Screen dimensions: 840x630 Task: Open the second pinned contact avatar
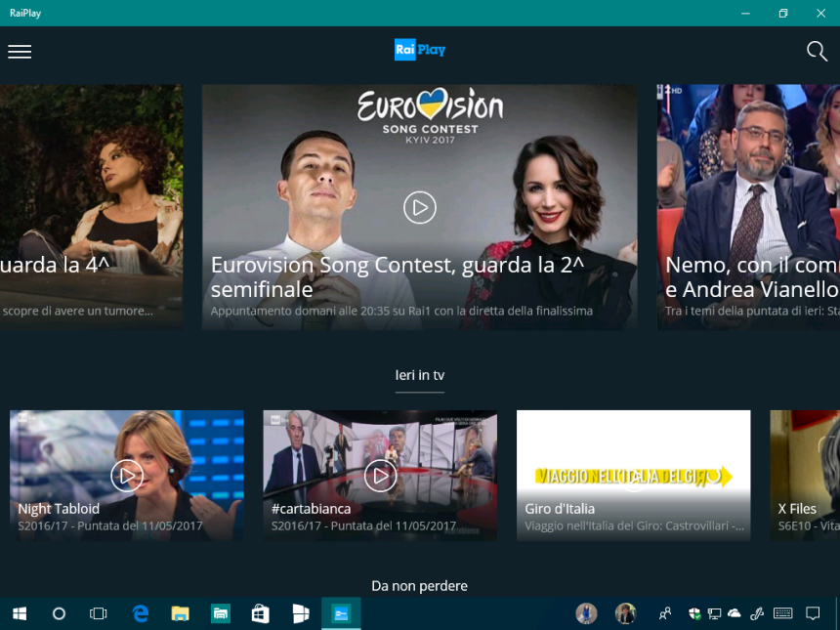(625, 613)
